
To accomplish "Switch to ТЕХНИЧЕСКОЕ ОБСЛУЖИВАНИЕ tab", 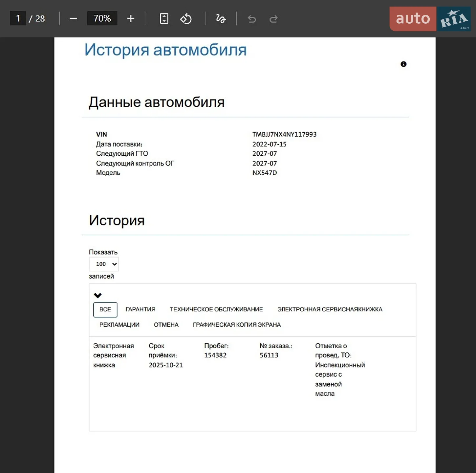I will [x=216, y=309].
